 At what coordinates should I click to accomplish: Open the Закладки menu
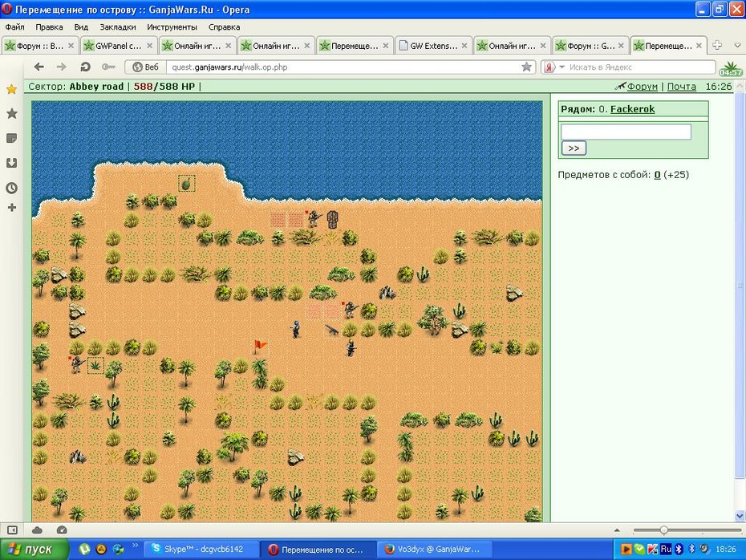118,27
